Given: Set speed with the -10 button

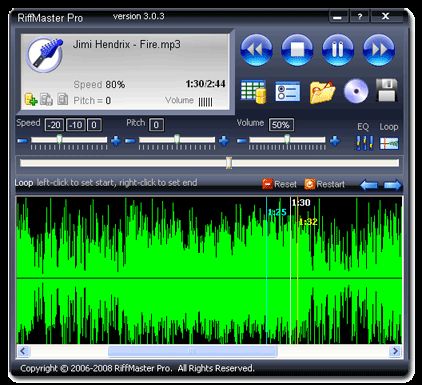Looking at the screenshot, I should (76, 125).
